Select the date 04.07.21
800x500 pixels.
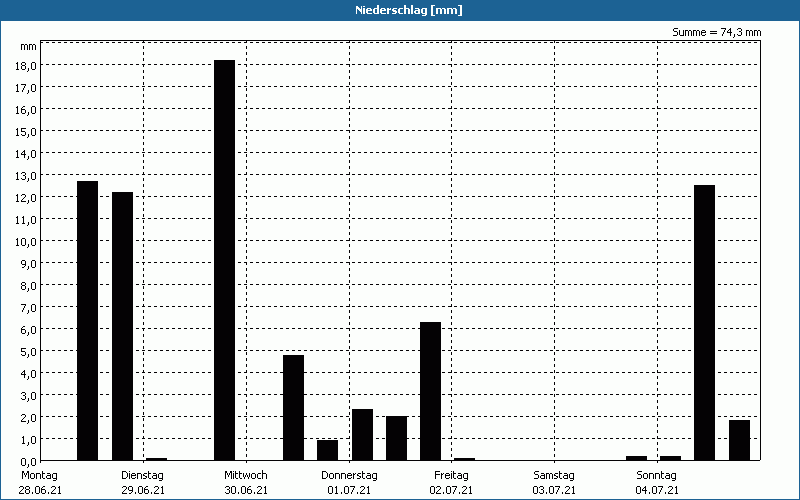657,490
